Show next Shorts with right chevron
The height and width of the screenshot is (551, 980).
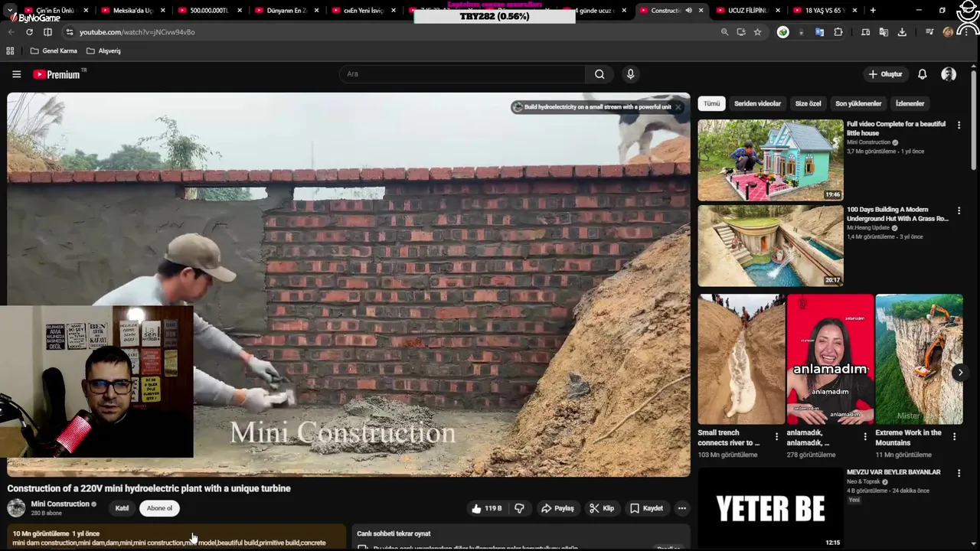pyautogui.click(x=960, y=373)
